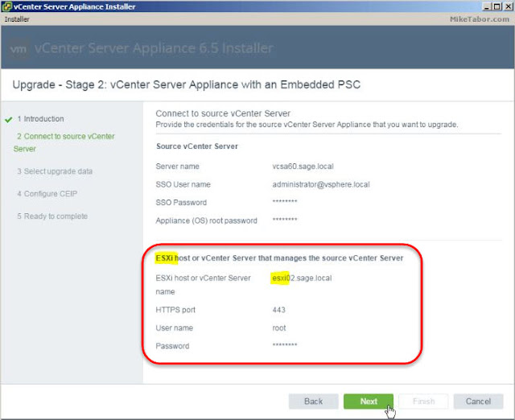This screenshot has height=420, width=515.
Task: Click ESXi host name field esxi02.sage.local
Action: pos(302,278)
